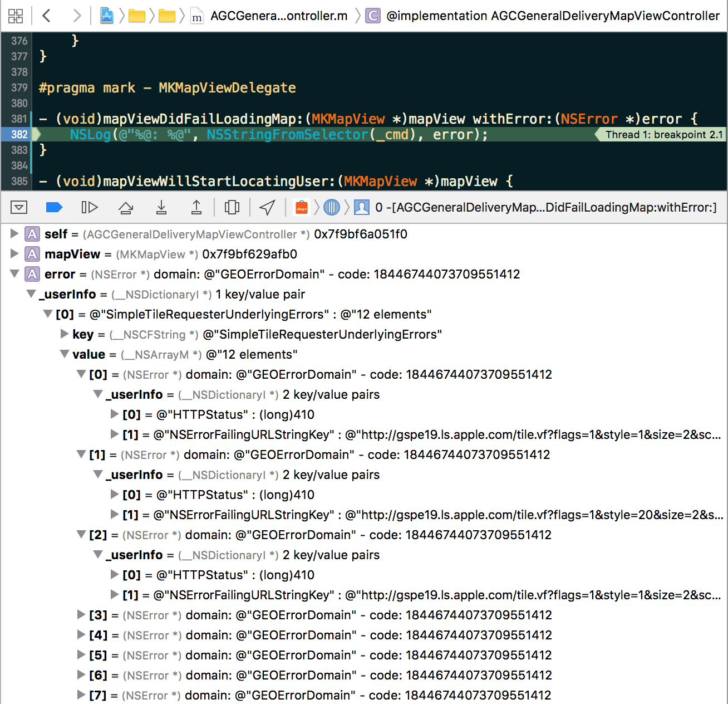Deactivate breakpoints with blue tag button
This screenshot has height=704, width=728.
point(54,208)
